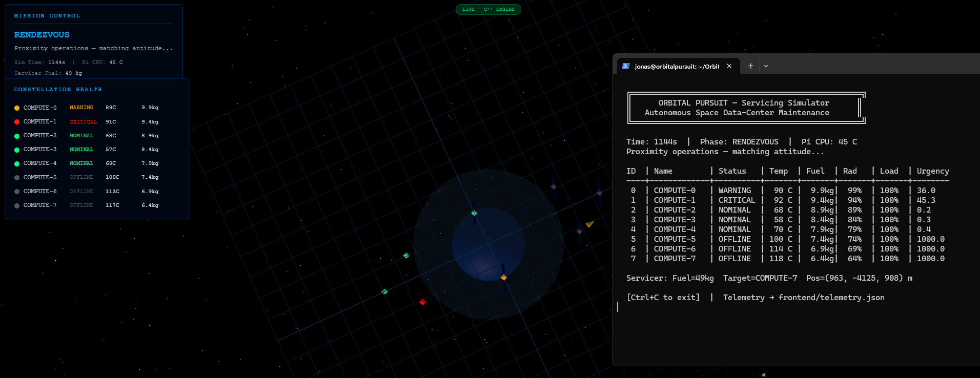Click the orange COMPUTE-0 status dot
980x378 pixels.
pyautogui.click(x=17, y=108)
